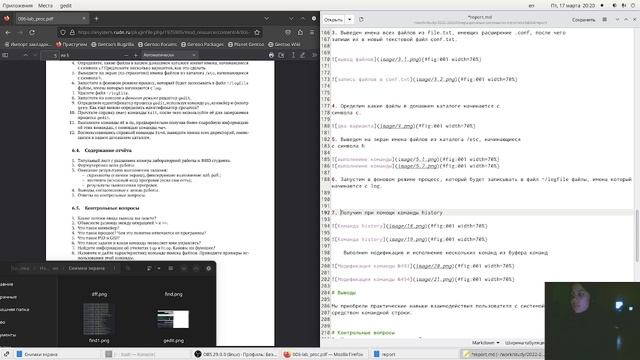640x360 pixels.
Task: Go to previous page in PDF viewer
Action: tap(25, 55)
